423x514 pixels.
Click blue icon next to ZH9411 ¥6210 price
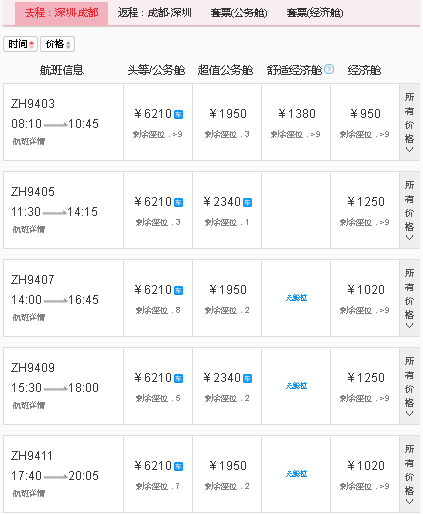(x=179, y=466)
